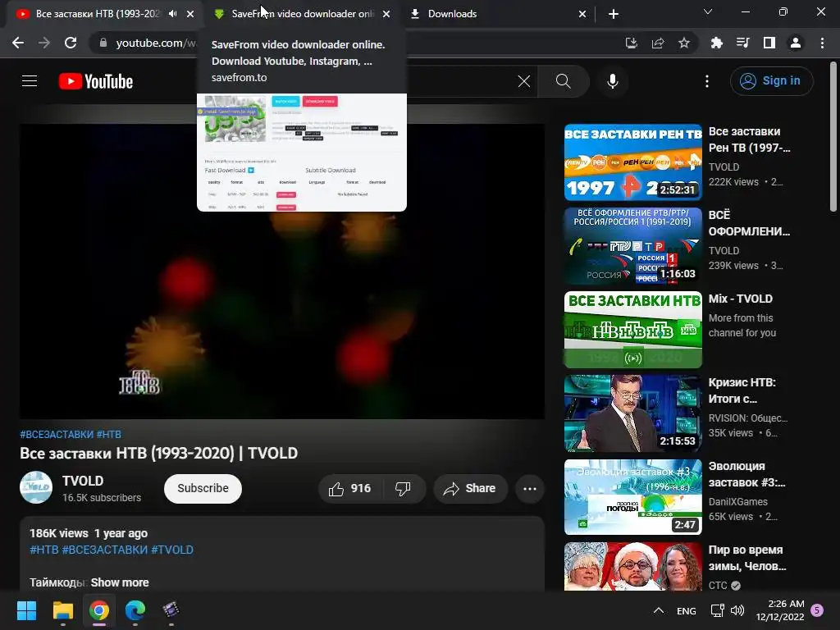Open media controls in the Chrome toolbar
840x630 pixels.
point(743,43)
